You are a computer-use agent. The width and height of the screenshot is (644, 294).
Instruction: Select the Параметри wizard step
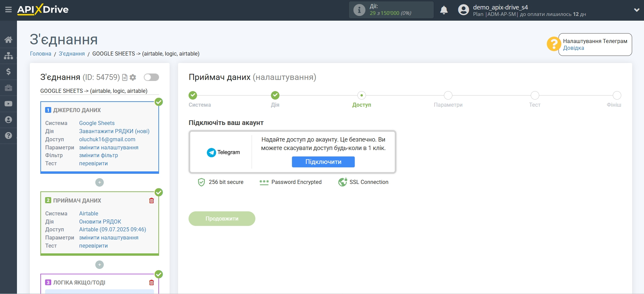tap(448, 96)
